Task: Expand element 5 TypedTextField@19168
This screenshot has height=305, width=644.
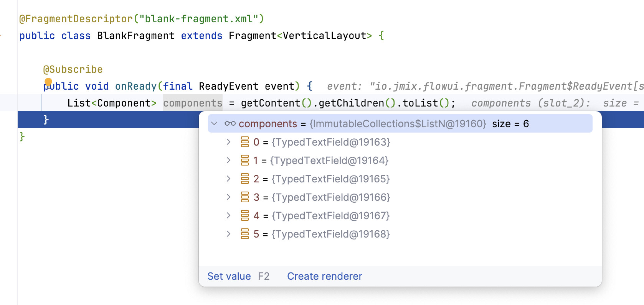Action: point(228,234)
